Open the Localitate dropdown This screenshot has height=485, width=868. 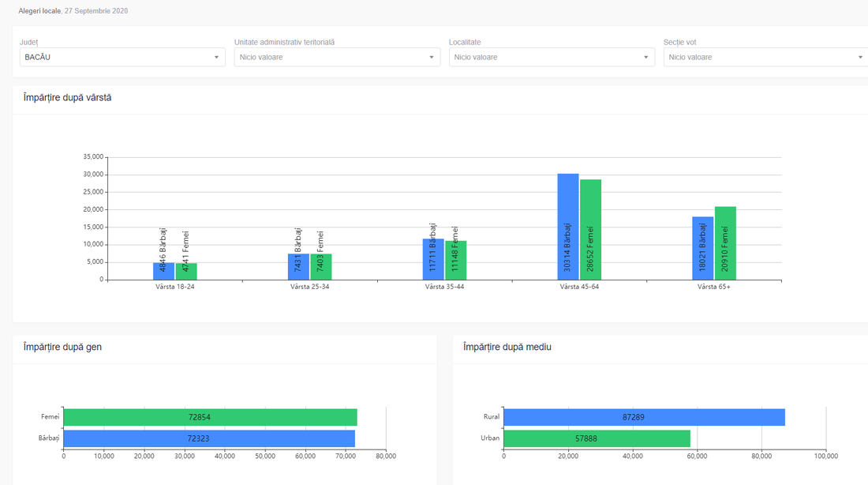click(x=552, y=57)
